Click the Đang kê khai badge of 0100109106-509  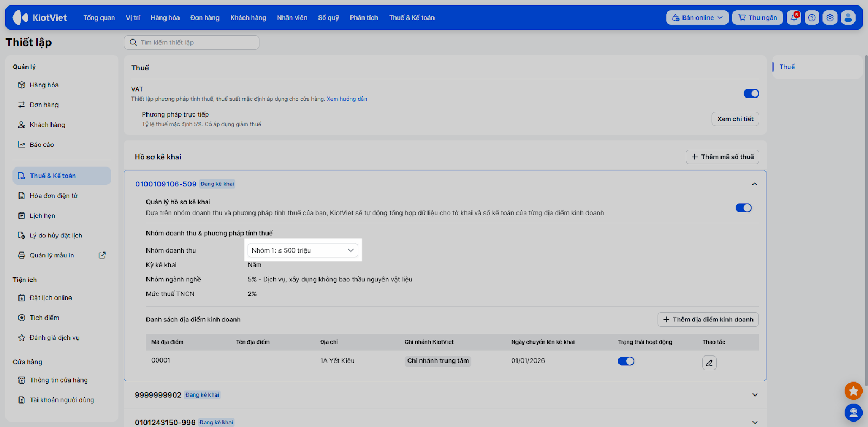click(x=217, y=184)
